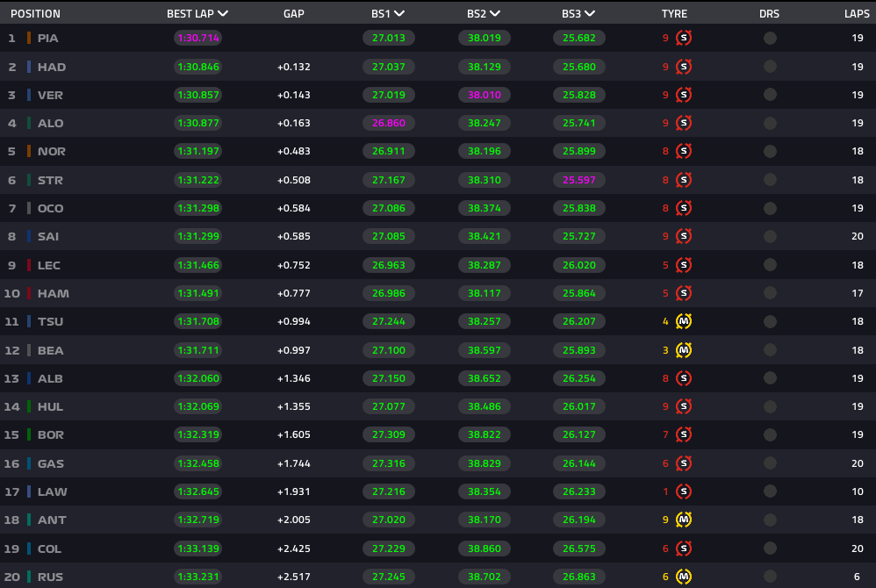Image resolution: width=876 pixels, height=588 pixels.
Task: Click the medium tyre icon for TSU
Action: pyautogui.click(x=684, y=321)
